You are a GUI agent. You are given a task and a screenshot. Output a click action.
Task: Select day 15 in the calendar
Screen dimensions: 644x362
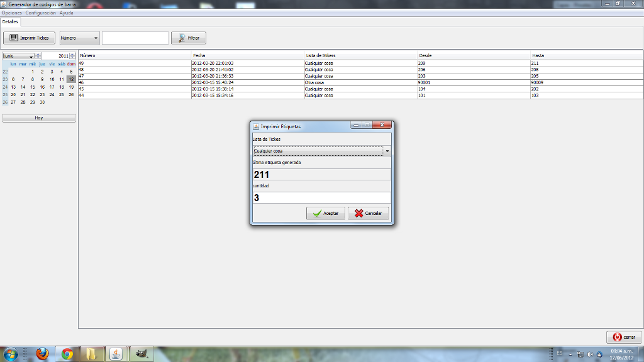[x=33, y=87]
